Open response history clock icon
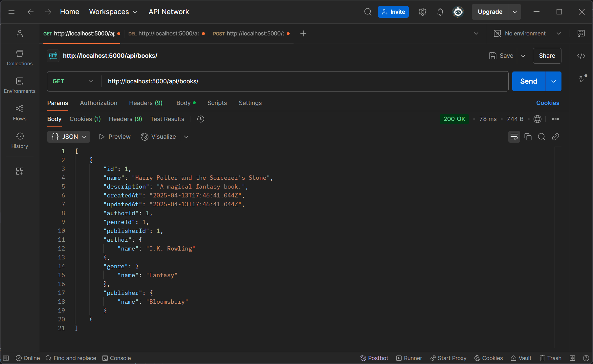Viewport: 593px width, 364px height. (200, 119)
